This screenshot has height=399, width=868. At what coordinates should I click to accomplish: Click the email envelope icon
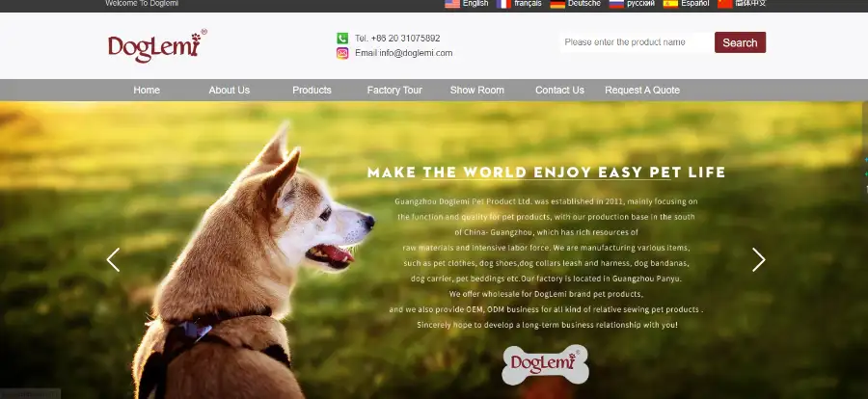point(342,53)
